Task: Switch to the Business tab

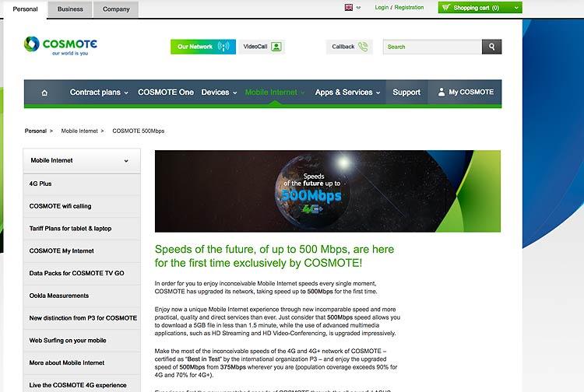Action: click(x=70, y=9)
